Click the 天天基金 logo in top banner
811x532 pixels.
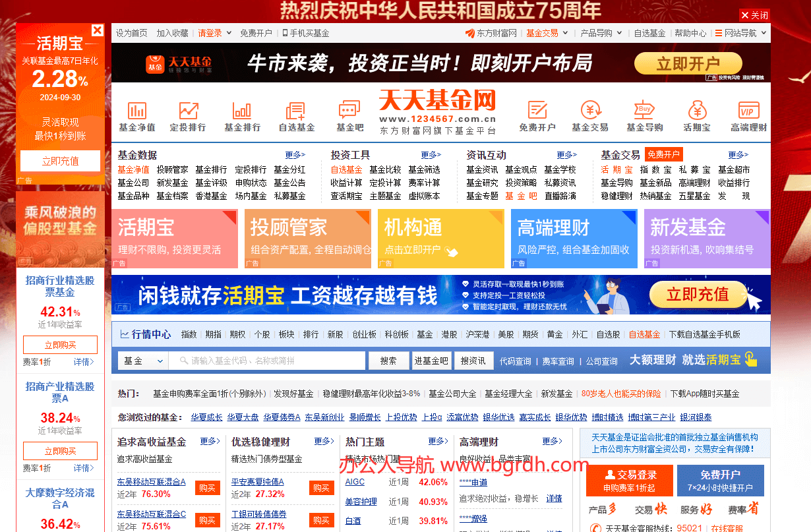179,63
